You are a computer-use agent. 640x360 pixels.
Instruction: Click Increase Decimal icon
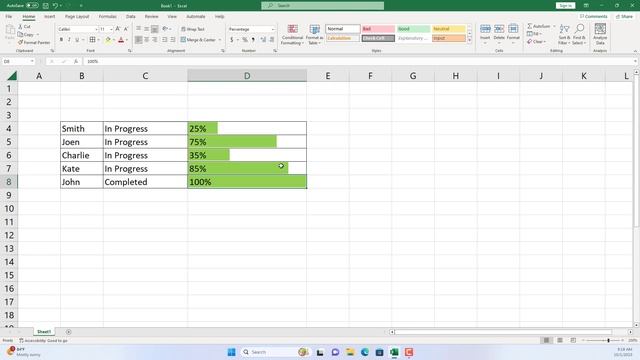[x=263, y=40]
